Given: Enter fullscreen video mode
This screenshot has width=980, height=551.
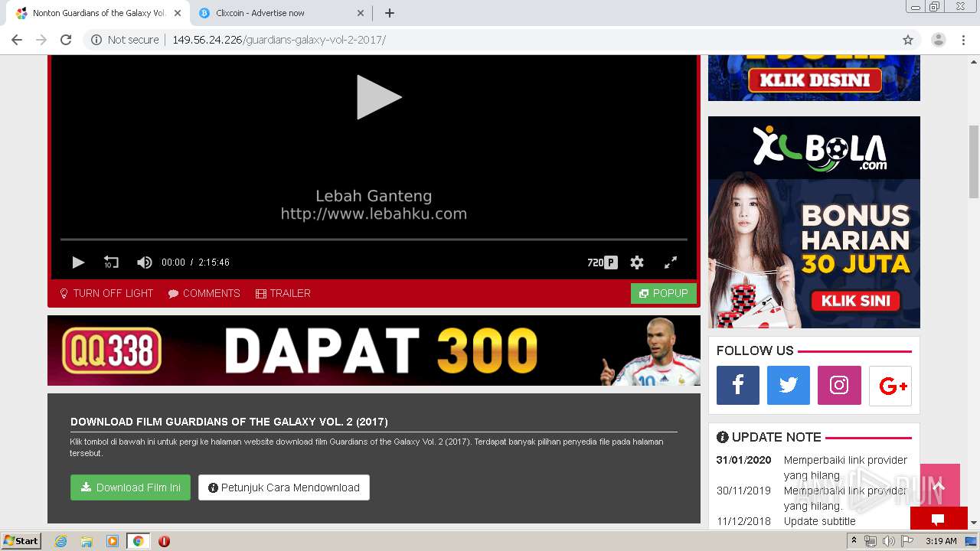Looking at the screenshot, I should (671, 262).
